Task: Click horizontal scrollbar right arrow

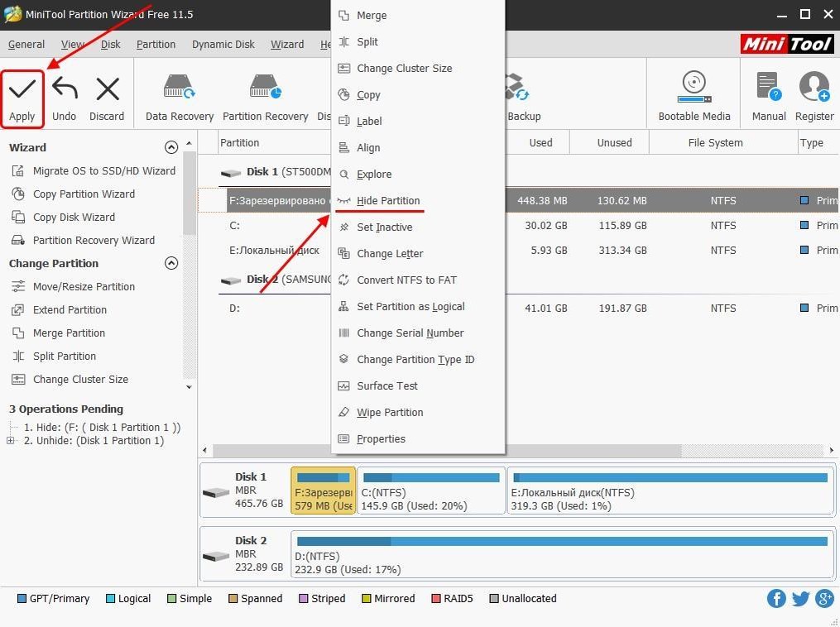Action: tap(832, 450)
